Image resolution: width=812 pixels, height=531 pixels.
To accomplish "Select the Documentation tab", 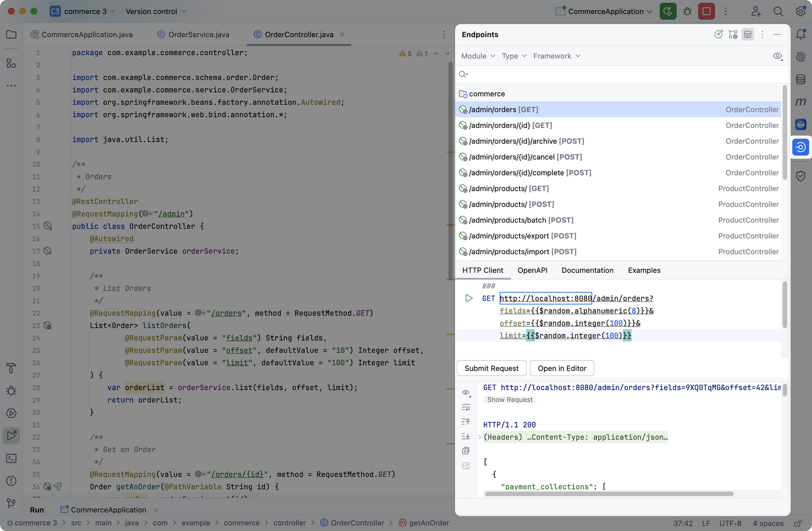I will tap(587, 270).
